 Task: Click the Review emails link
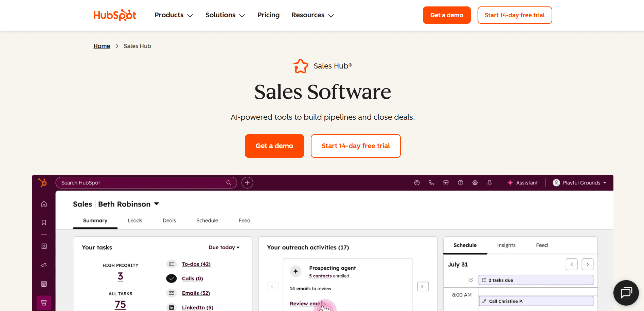pos(308,304)
